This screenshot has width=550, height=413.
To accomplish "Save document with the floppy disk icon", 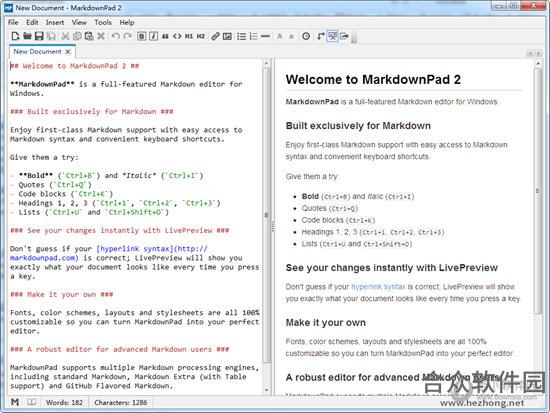I will tap(39, 36).
